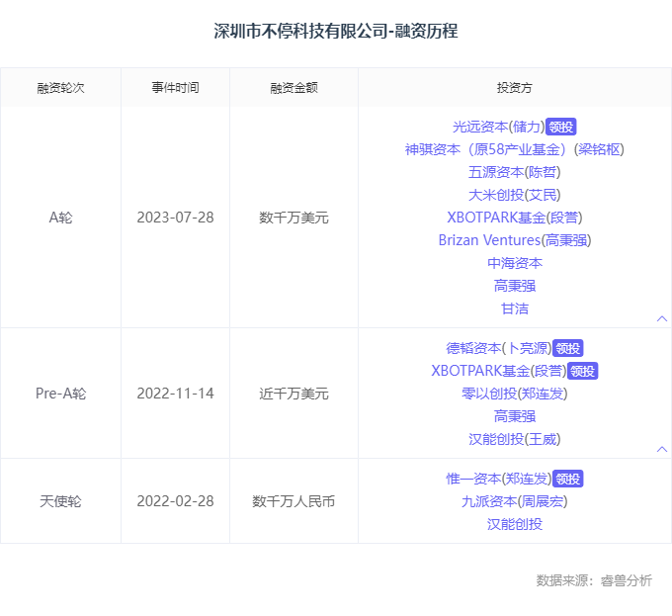Open 惟一资本(郑连发) investor link
The width and height of the screenshot is (672, 616).
(498, 479)
